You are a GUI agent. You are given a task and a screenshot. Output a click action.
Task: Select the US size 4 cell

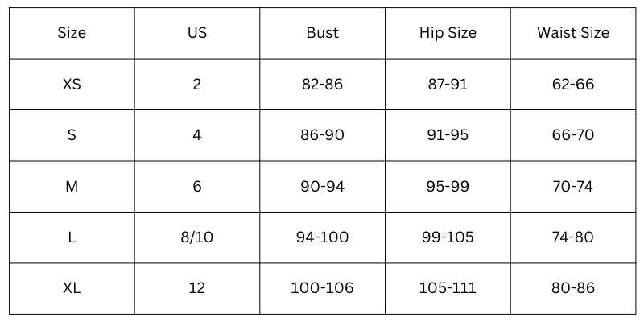tap(197, 135)
